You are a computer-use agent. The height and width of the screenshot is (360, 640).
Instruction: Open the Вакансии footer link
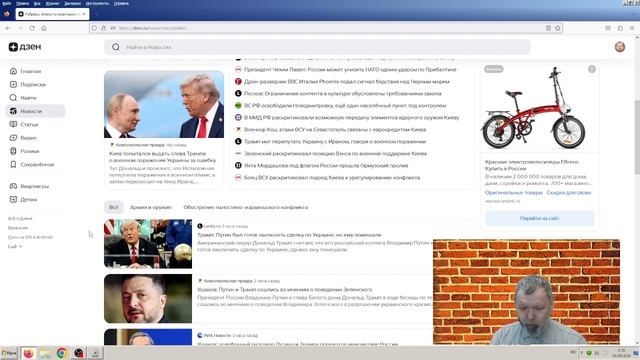tap(18, 228)
